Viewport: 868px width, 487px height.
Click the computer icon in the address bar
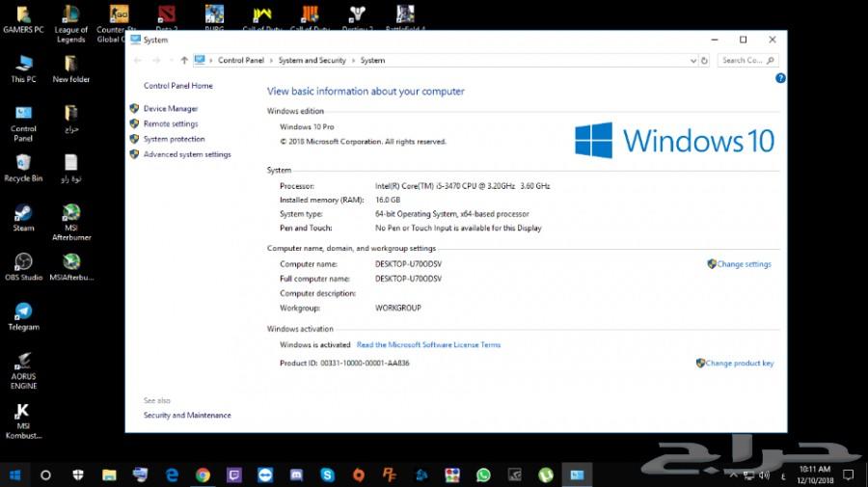point(200,60)
